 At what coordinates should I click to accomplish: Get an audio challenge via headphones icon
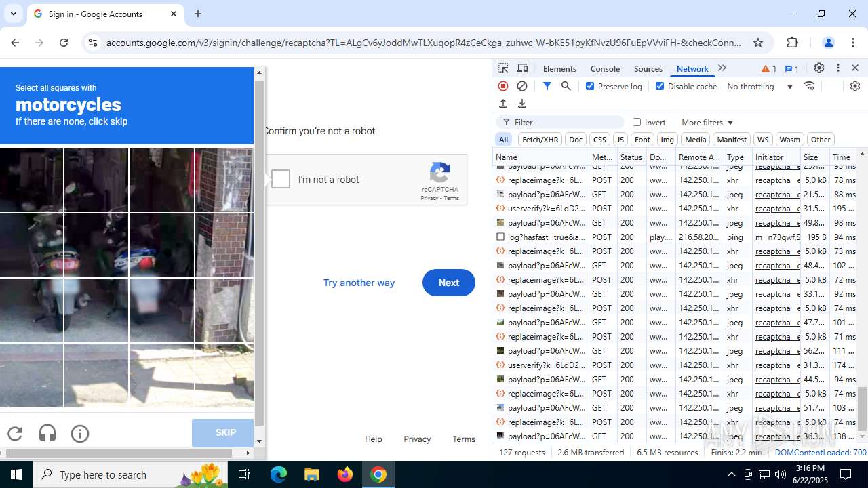pyautogui.click(x=47, y=434)
